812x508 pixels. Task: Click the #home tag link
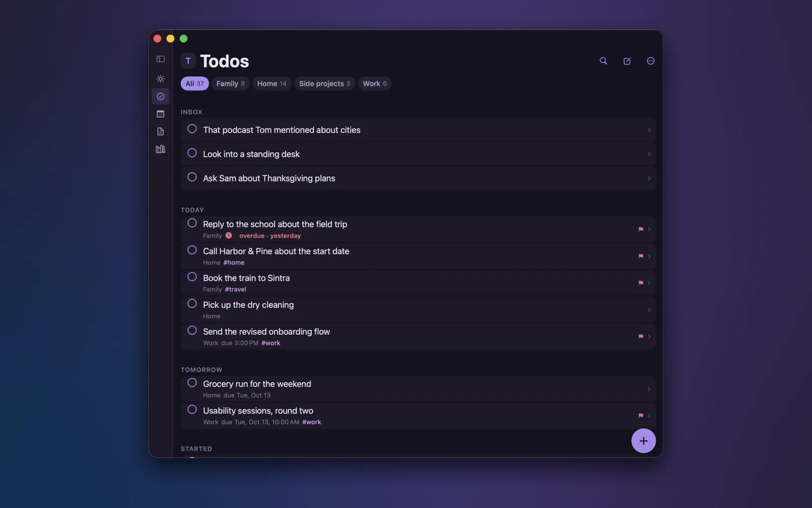click(x=234, y=263)
